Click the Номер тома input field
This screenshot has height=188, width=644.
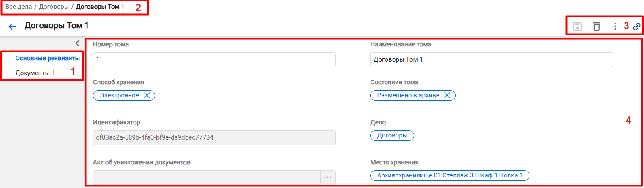pos(214,59)
